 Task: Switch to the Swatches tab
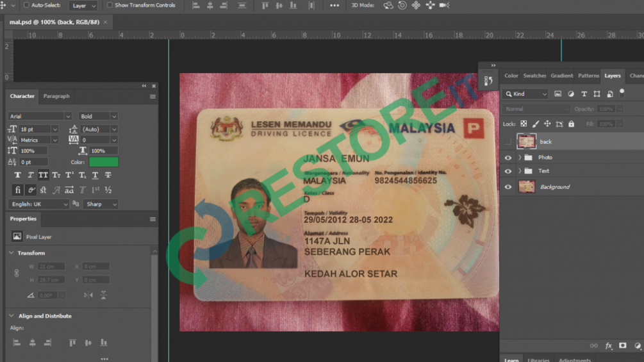[534, 76]
